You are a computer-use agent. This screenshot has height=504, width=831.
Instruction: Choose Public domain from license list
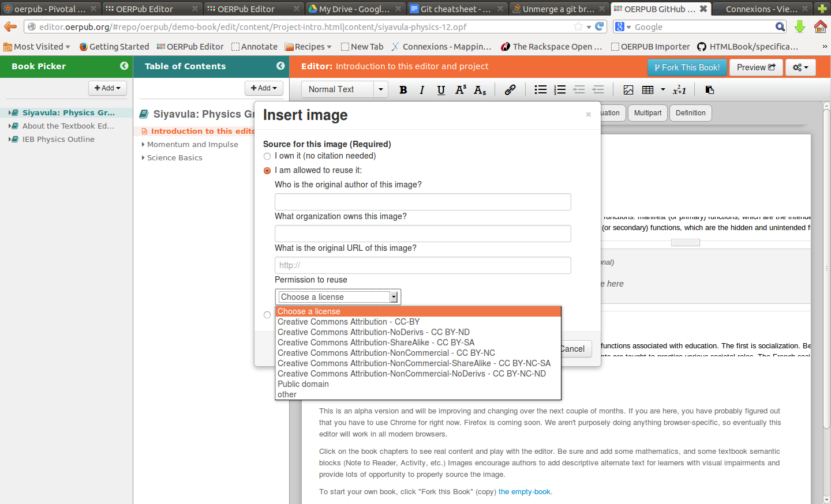tap(303, 384)
